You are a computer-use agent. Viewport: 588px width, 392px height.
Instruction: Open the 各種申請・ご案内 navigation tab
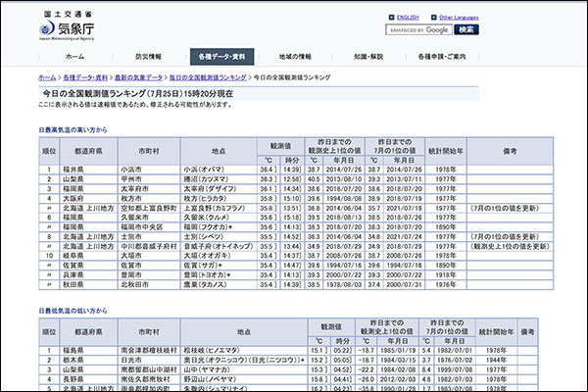[443, 57]
